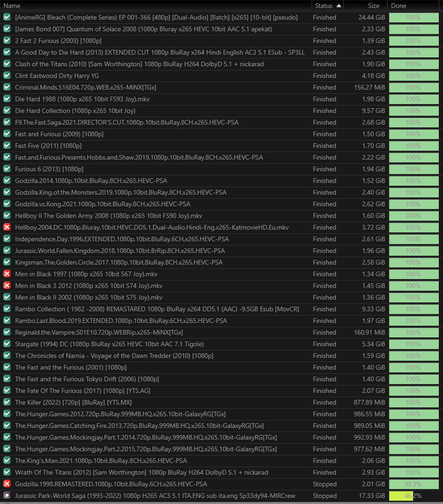Click the 5.34 GiB size of Stargate

coord(374,344)
